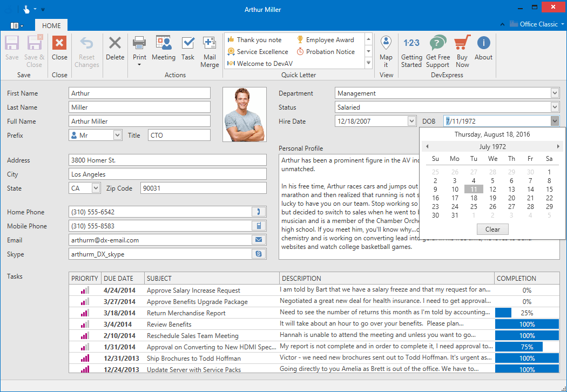Switch to the HOME ribbon tab
The height and width of the screenshot is (392, 567).
coord(51,25)
